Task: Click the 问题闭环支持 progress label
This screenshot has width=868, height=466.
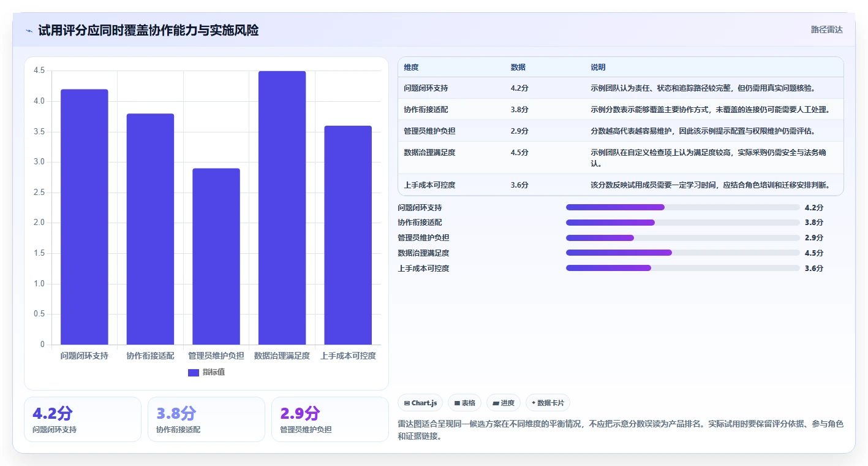Action: coord(420,208)
